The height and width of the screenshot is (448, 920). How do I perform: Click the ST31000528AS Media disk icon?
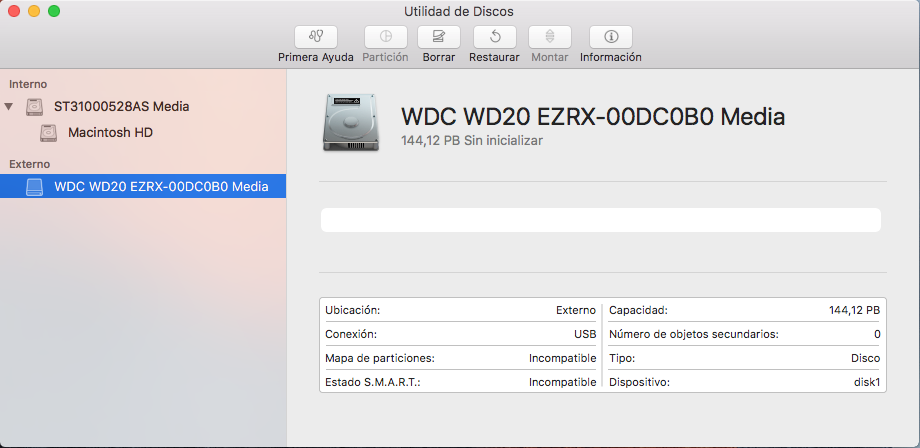coord(35,107)
